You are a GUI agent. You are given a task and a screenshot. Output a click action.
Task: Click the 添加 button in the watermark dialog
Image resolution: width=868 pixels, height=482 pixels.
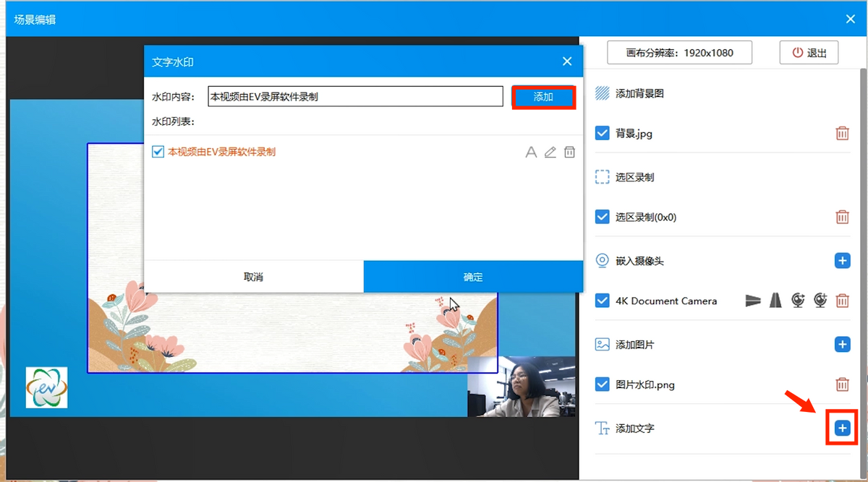tap(543, 97)
